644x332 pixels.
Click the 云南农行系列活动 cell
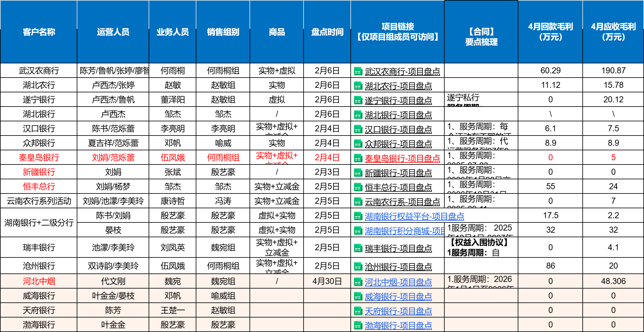point(39,201)
